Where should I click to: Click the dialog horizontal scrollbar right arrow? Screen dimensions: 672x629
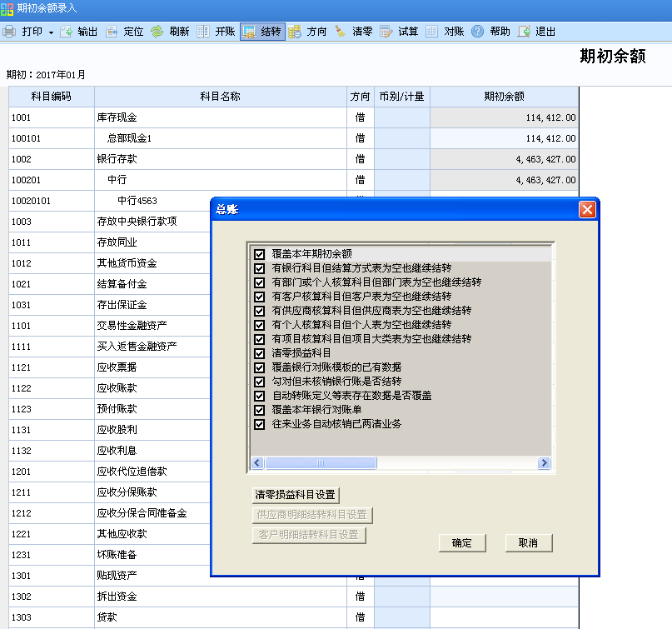click(x=545, y=462)
